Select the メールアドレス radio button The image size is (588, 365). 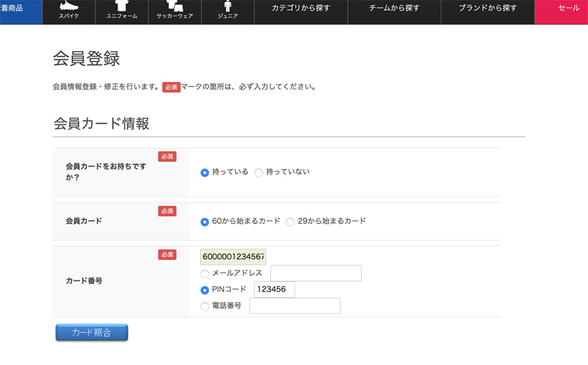205,274
